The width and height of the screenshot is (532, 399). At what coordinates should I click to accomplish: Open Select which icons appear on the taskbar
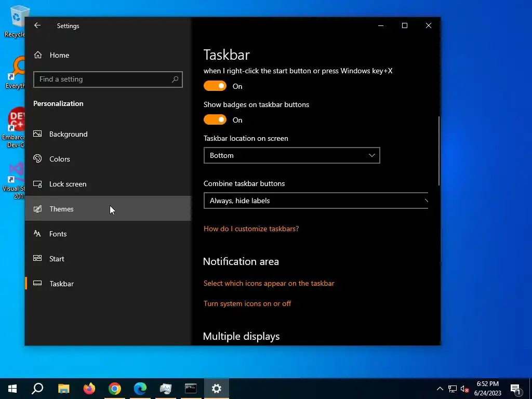269,283
